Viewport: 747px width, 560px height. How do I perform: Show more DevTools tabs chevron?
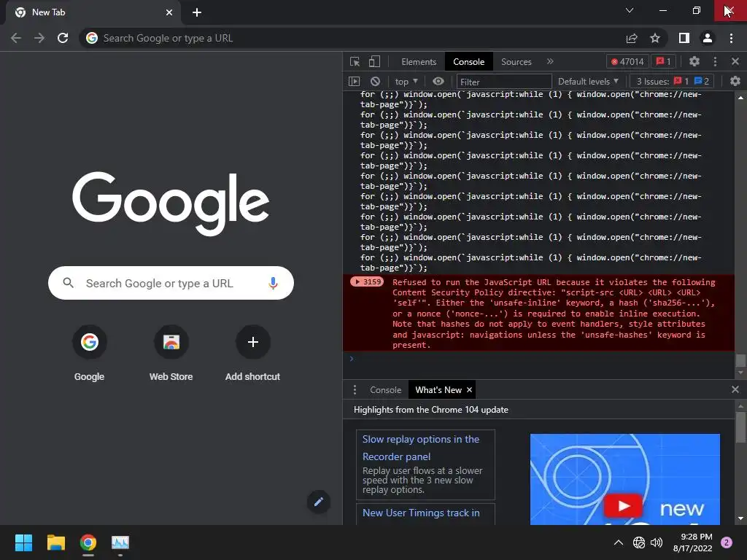550,61
